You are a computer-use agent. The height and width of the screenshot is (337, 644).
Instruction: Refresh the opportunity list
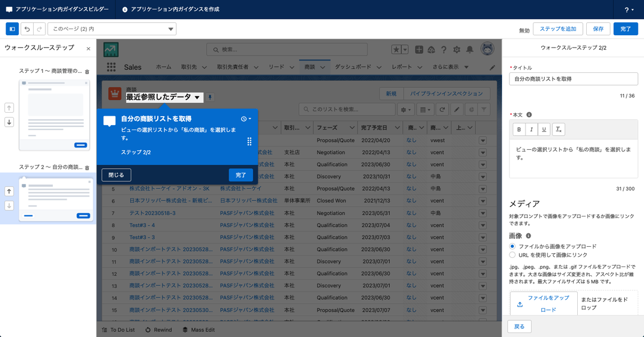(x=442, y=109)
